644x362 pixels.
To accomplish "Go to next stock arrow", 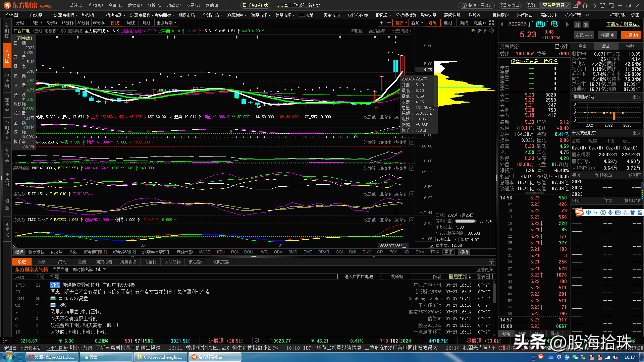I will click(x=567, y=24).
